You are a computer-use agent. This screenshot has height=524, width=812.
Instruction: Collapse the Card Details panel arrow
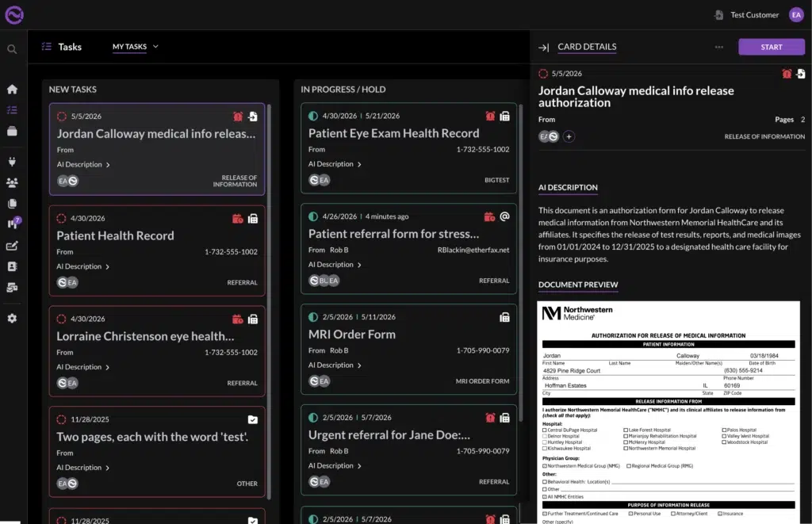coord(543,48)
